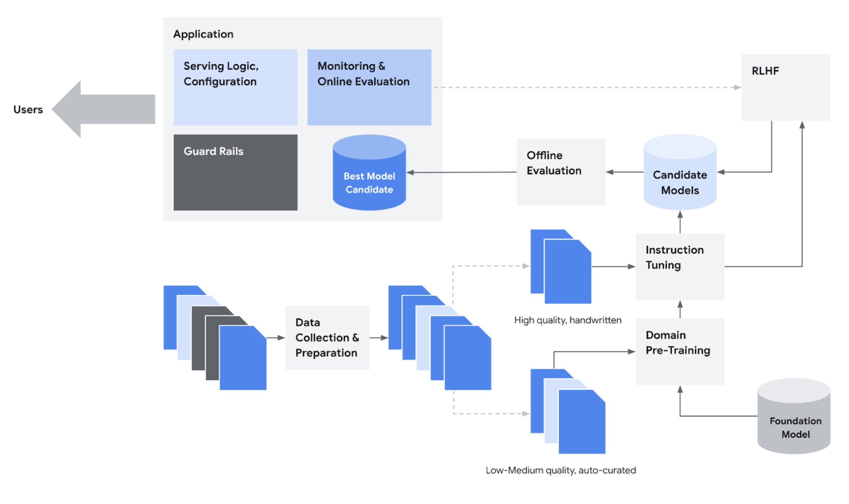
Task: Open the Serving Logic, Configuration box
Action: pos(235,87)
